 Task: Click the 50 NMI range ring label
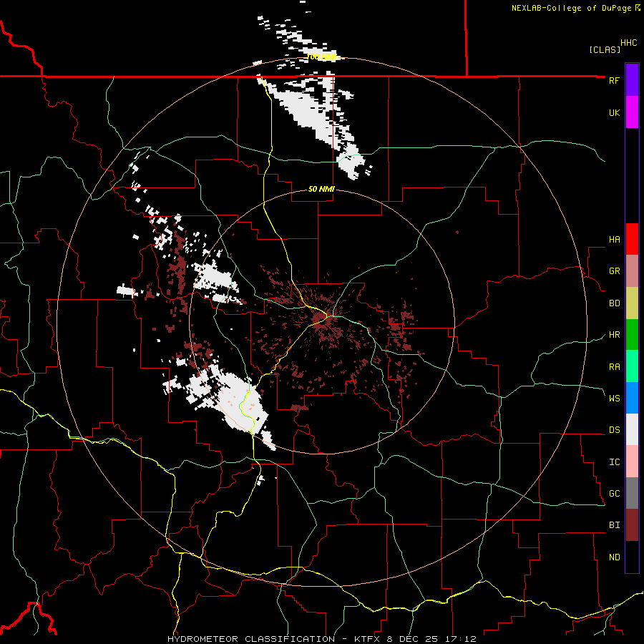pyautogui.click(x=321, y=190)
